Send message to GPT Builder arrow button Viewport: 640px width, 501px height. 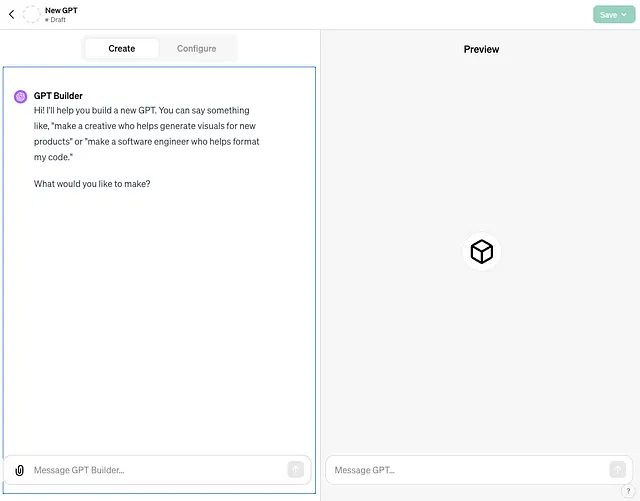296,470
